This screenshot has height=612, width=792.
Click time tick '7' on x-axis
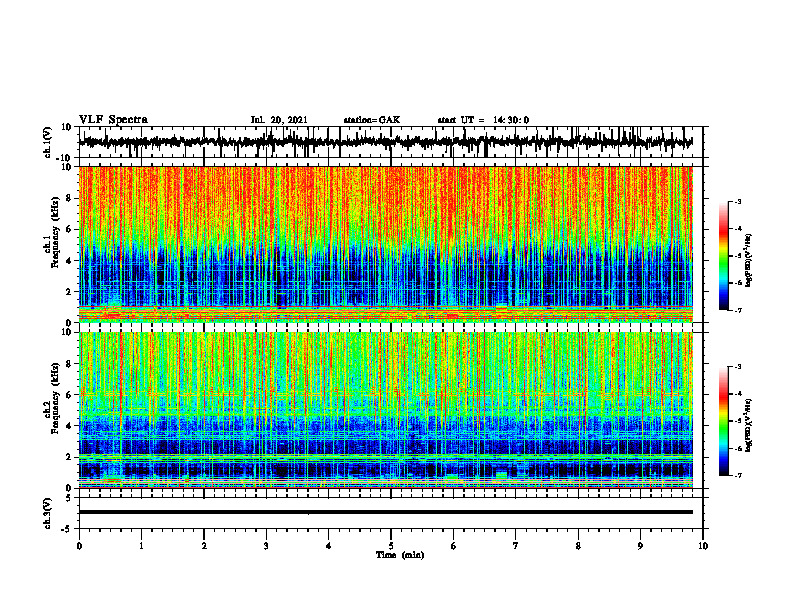tap(516, 546)
